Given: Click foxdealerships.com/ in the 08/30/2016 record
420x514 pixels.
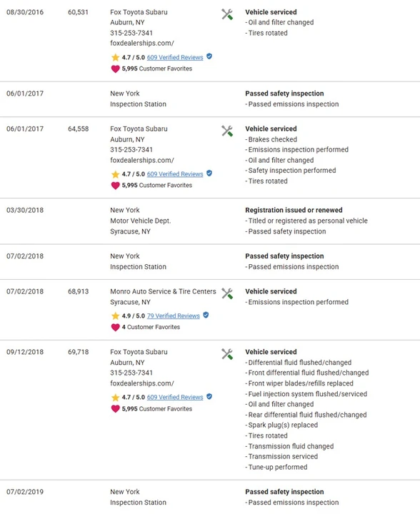Looking at the screenshot, I should click(x=142, y=44).
